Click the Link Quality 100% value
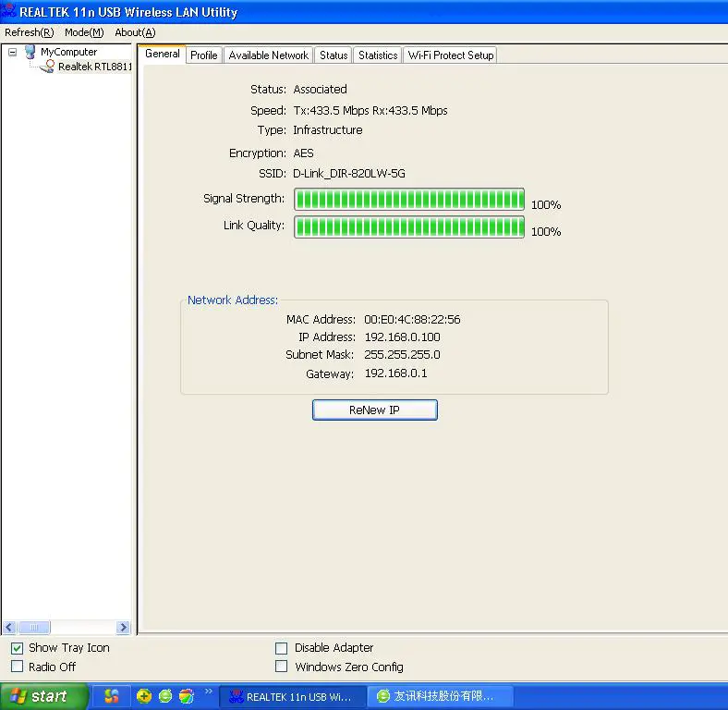Image resolution: width=728 pixels, height=710 pixels. (546, 232)
